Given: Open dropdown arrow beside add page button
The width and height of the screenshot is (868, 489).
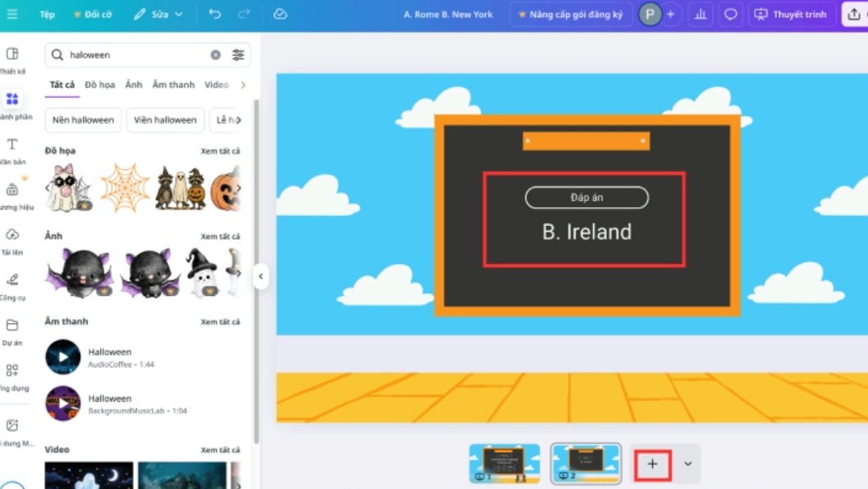Looking at the screenshot, I should (688, 464).
